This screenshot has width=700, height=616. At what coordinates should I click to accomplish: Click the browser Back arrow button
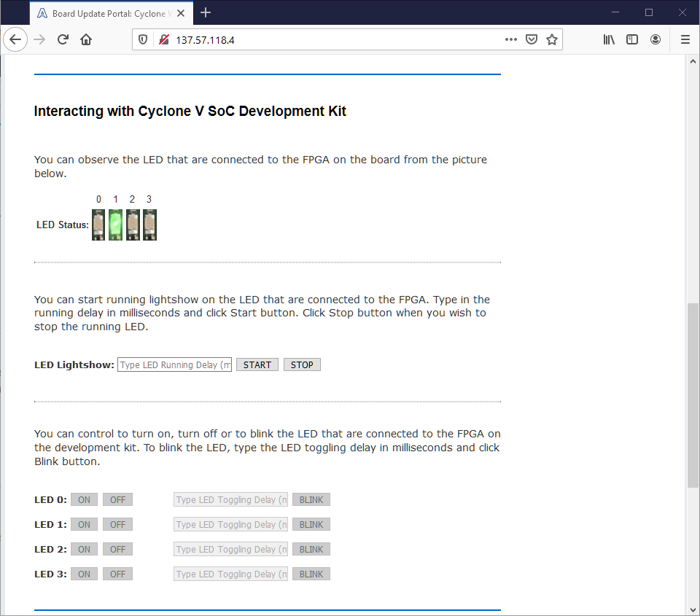point(15,39)
